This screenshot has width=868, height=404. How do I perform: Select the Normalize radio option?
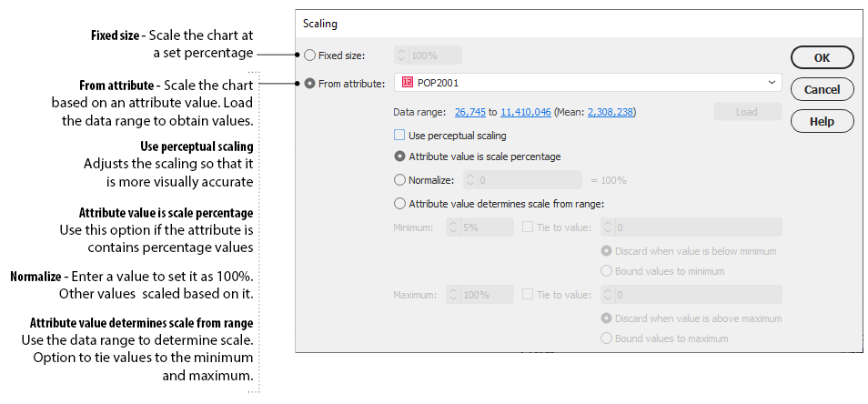pyautogui.click(x=399, y=180)
